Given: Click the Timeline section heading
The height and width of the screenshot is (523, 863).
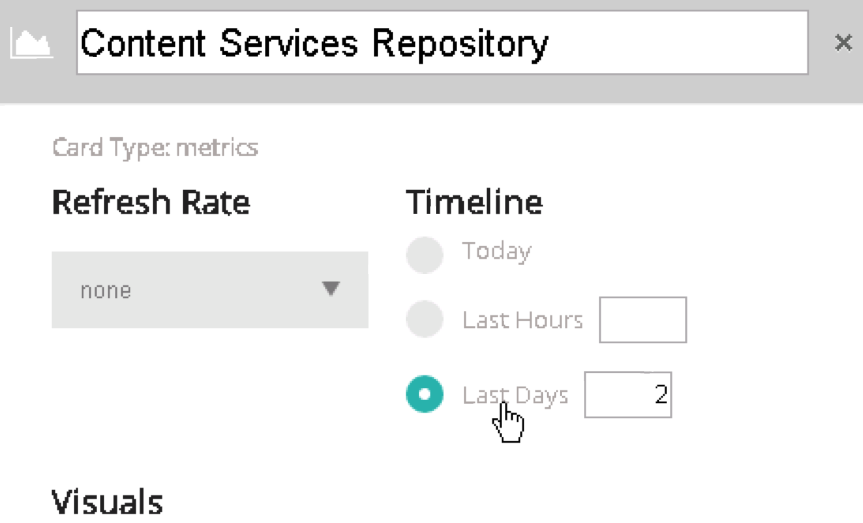Looking at the screenshot, I should click(474, 202).
